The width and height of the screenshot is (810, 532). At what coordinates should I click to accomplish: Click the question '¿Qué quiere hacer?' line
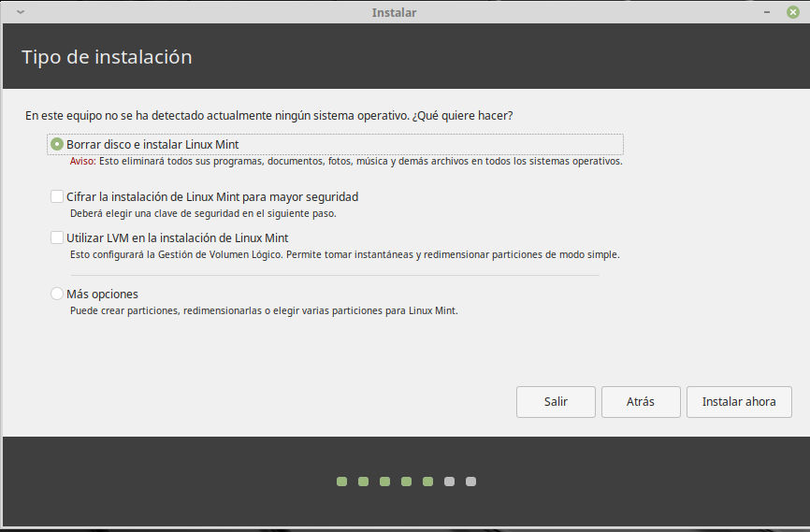[x=269, y=116]
